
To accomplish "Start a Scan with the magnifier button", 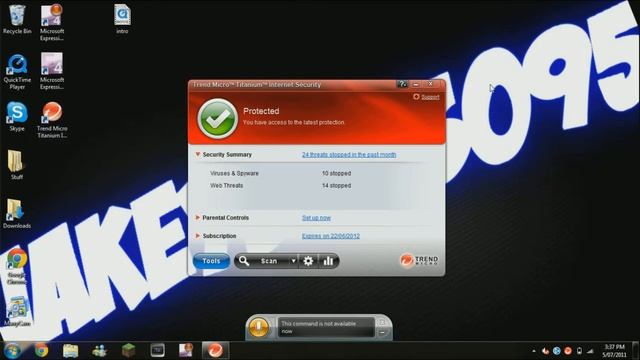I will (x=262, y=261).
